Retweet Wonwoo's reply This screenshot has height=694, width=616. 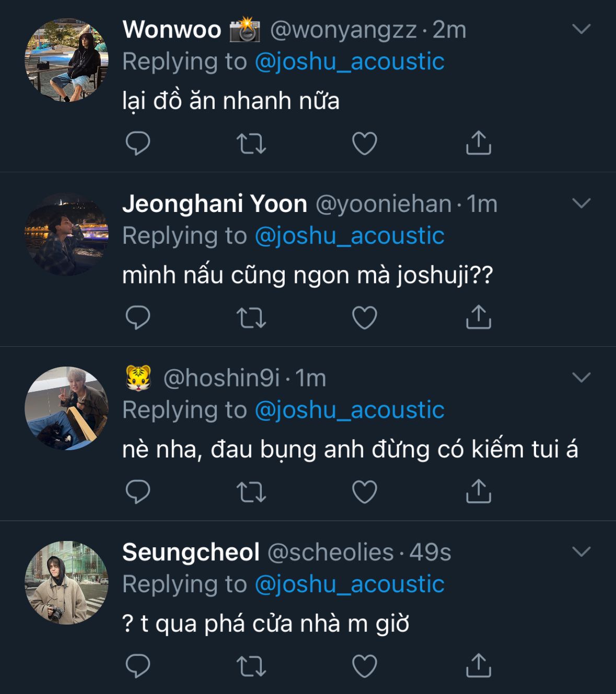point(251,143)
